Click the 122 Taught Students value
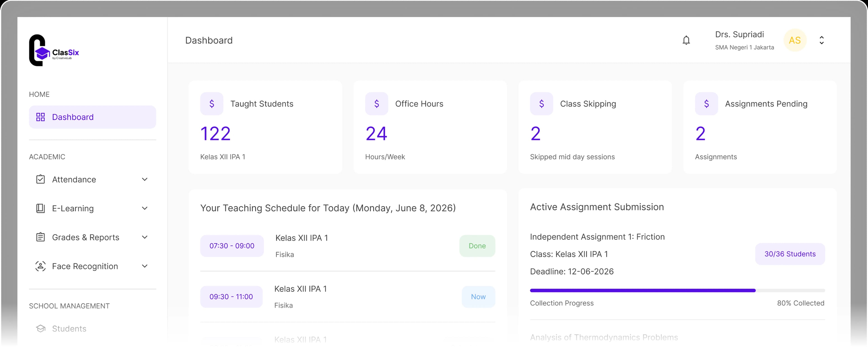Viewport: 868px width, 347px height. click(215, 134)
